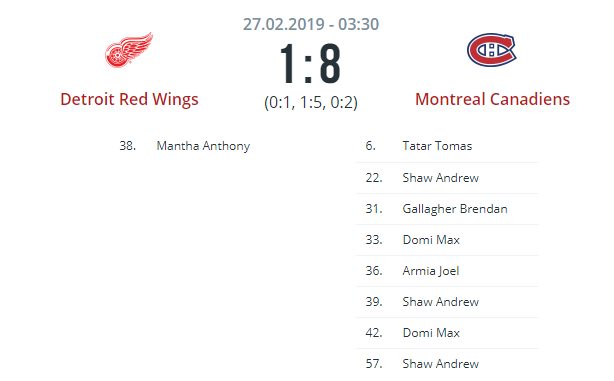Select scorer Tatar Tomas
The width and height of the screenshot is (614, 381).
coord(437,146)
